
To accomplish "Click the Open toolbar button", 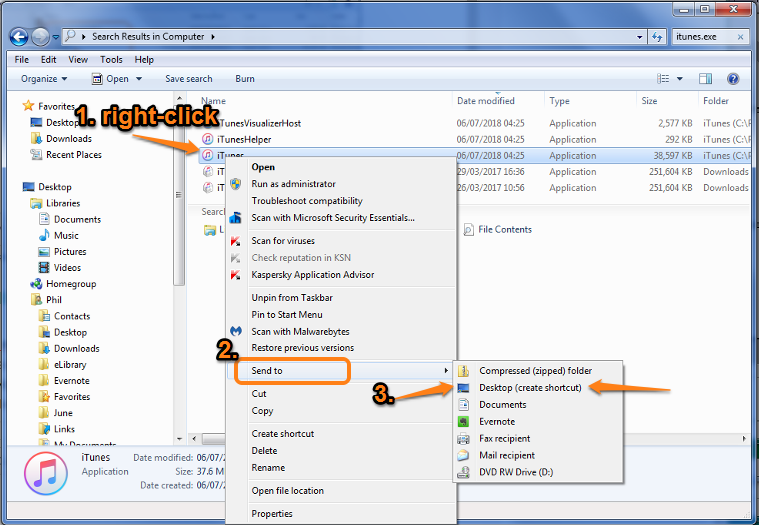I will (x=111, y=79).
